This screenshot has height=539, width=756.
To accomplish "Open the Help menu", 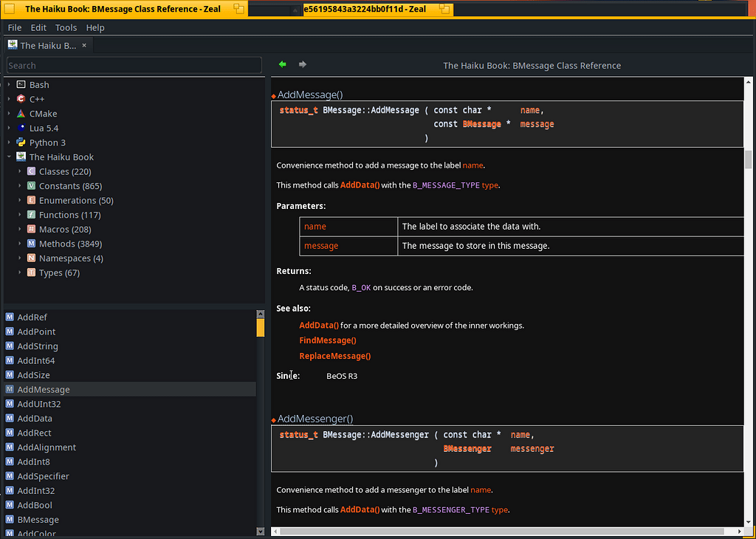I will (x=95, y=27).
